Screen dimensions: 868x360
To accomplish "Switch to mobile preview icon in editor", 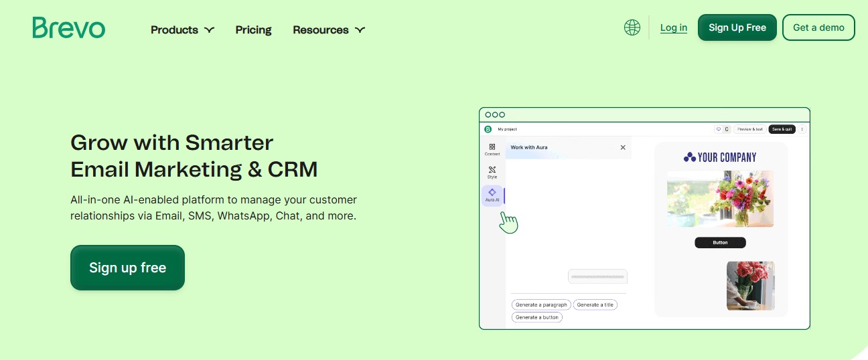I will (x=727, y=129).
